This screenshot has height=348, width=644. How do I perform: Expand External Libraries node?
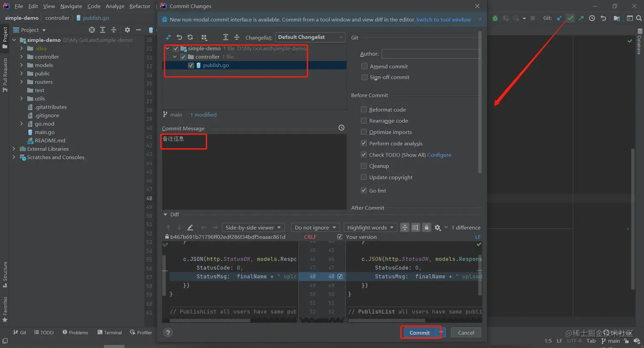tap(14, 149)
